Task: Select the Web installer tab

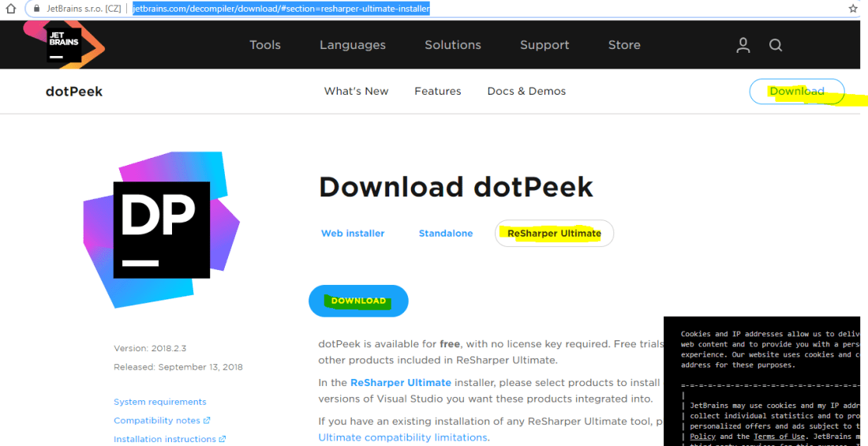Action: (353, 234)
